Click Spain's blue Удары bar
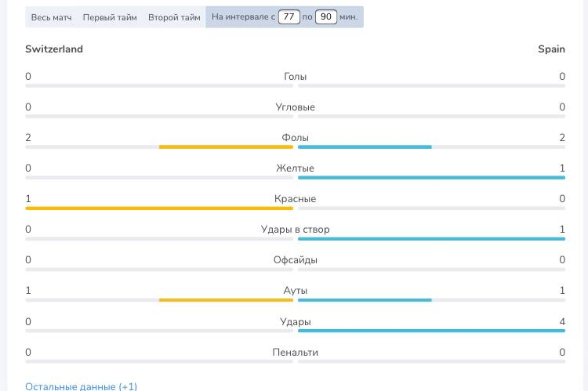Image resolution: width=588 pixels, height=391 pixels. pos(431,331)
